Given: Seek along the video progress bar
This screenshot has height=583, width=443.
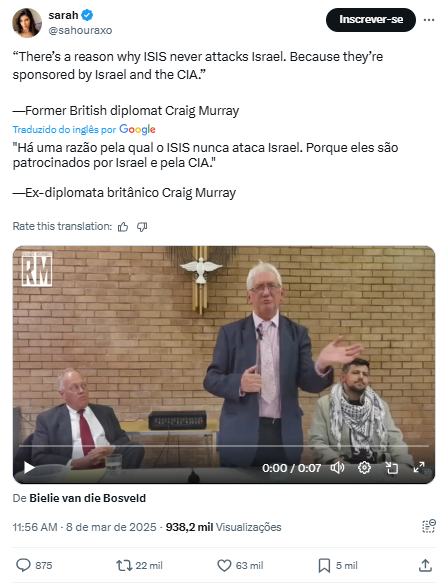Looking at the screenshot, I should [x=224, y=445].
